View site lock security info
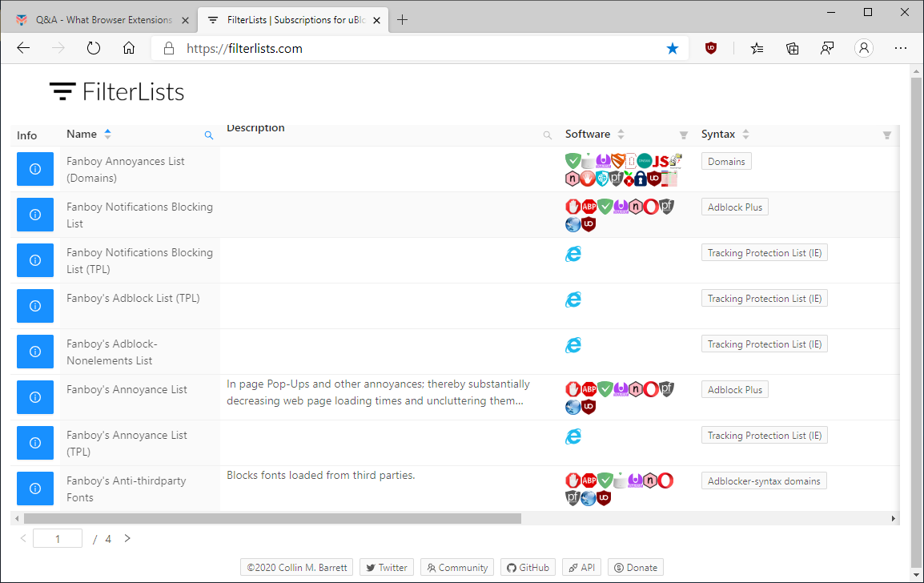Viewport: 924px width, 583px height. [168, 48]
